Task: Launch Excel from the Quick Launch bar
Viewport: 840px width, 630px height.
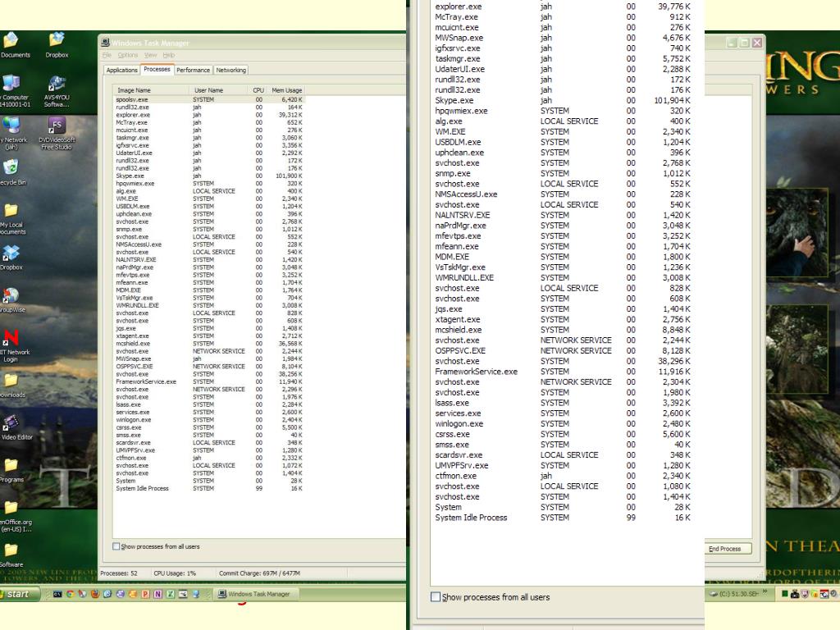Action: (x=170, y=594)
